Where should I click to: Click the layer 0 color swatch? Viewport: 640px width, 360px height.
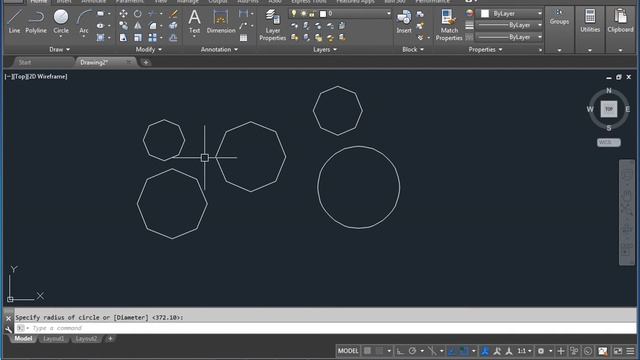click(x=323, y=13)
